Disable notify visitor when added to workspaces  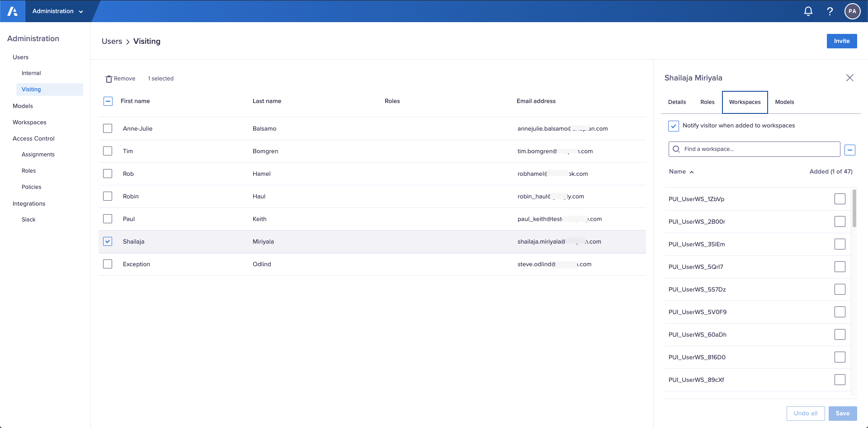[673, 126]
